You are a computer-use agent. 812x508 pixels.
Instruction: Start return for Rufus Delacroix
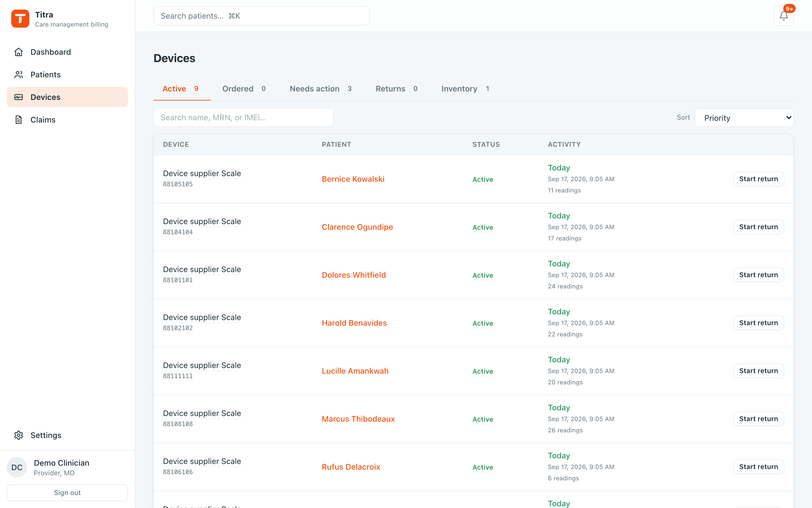coord(758,467)
